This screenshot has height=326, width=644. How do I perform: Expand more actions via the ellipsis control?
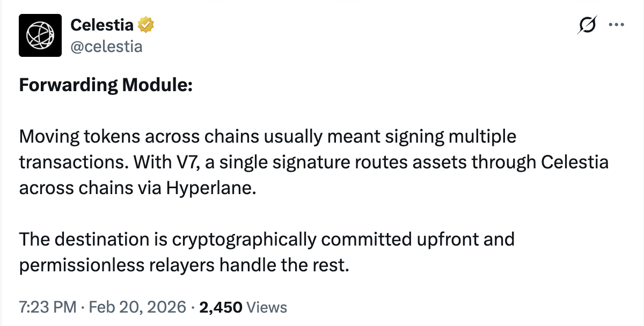[617, 25]
